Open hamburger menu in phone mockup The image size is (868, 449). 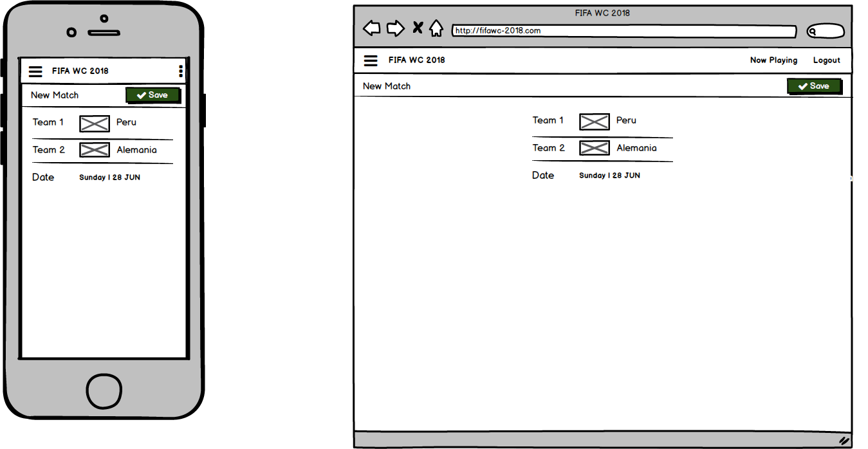point(35,71)
